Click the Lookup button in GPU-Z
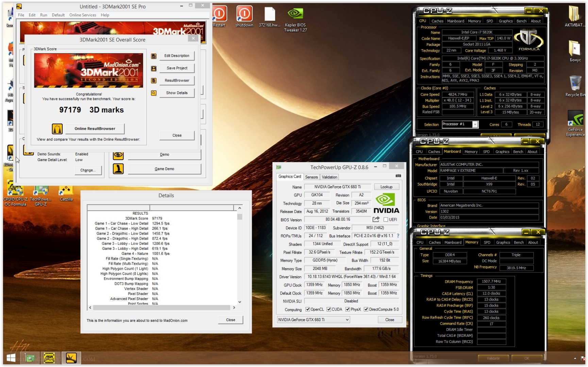Viewport: 588px width, 367px height. [386, 187]
